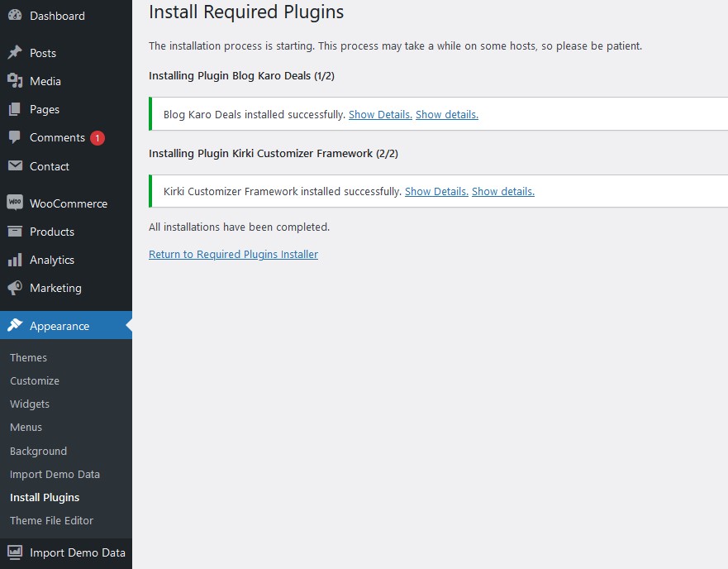Open the Themes submenu item

pyautogui.click(x=28, y=357)
